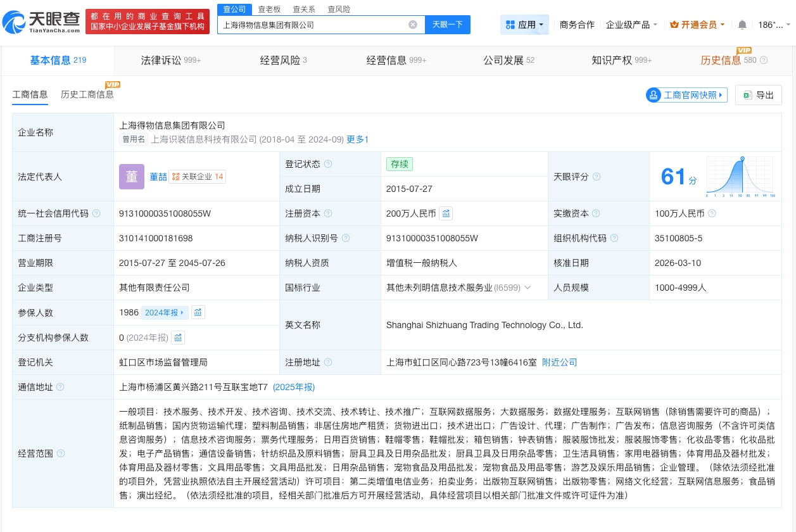Open help icon beside 登记状态
The image size is (796, 532).
[328, 164]
